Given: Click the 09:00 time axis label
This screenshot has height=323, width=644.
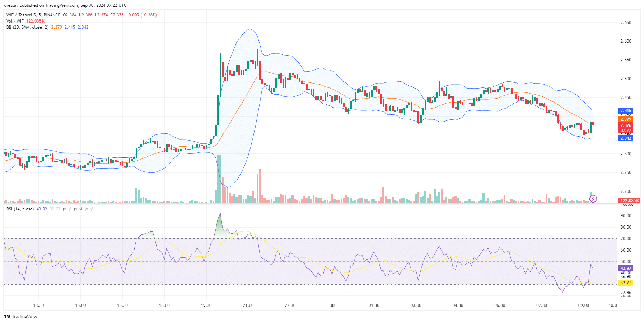Looking at the screenshot, I should pos(584,305).
